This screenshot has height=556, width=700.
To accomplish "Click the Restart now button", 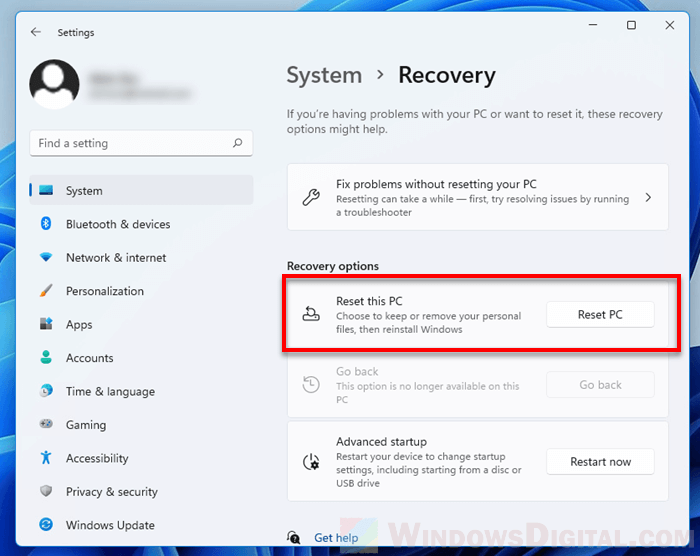I will pos(600,462).
